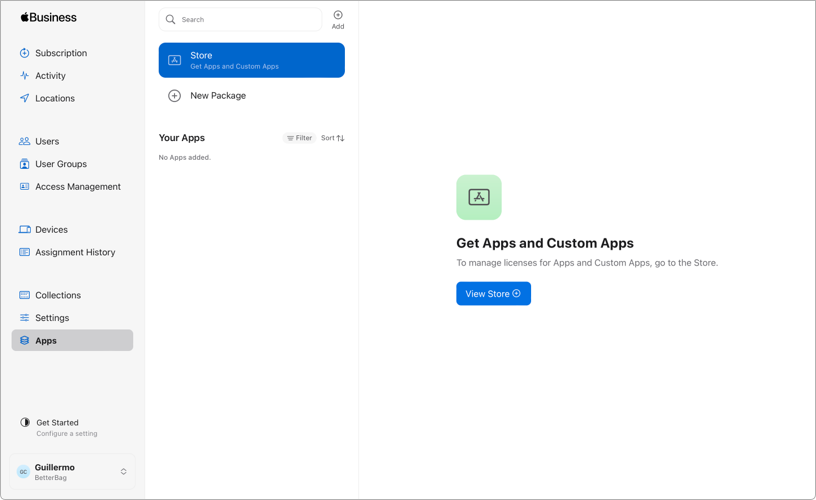Select the Store list item
This screenshot has height=500, width=816.
pos(251,60)
